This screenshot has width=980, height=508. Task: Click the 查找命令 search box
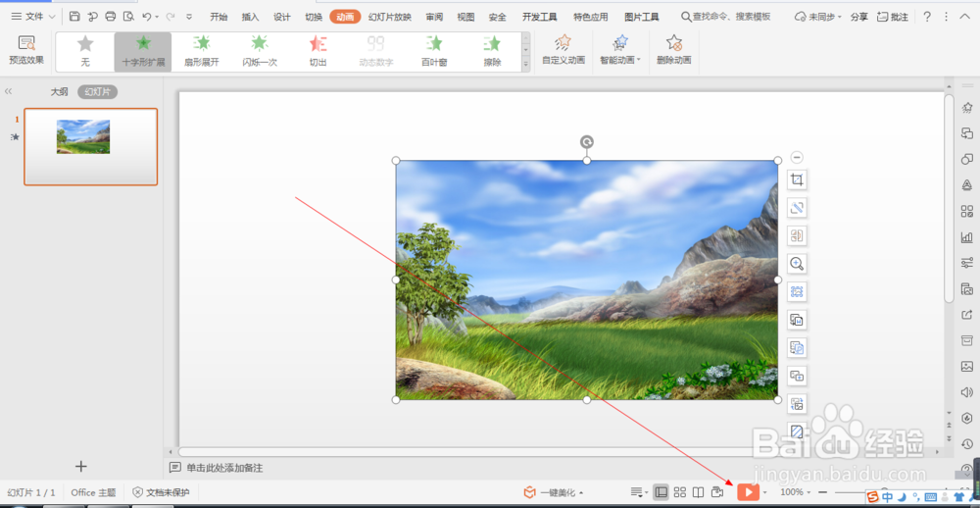725,17
